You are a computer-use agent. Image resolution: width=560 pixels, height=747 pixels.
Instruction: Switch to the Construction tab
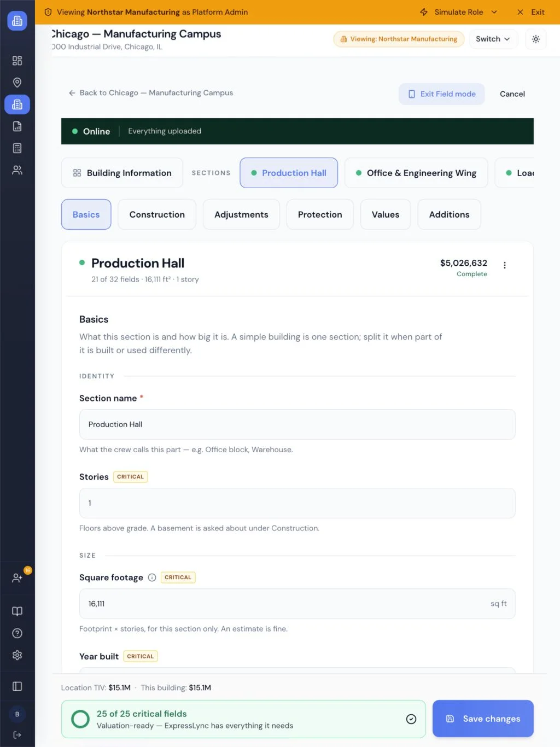point(157,214)
